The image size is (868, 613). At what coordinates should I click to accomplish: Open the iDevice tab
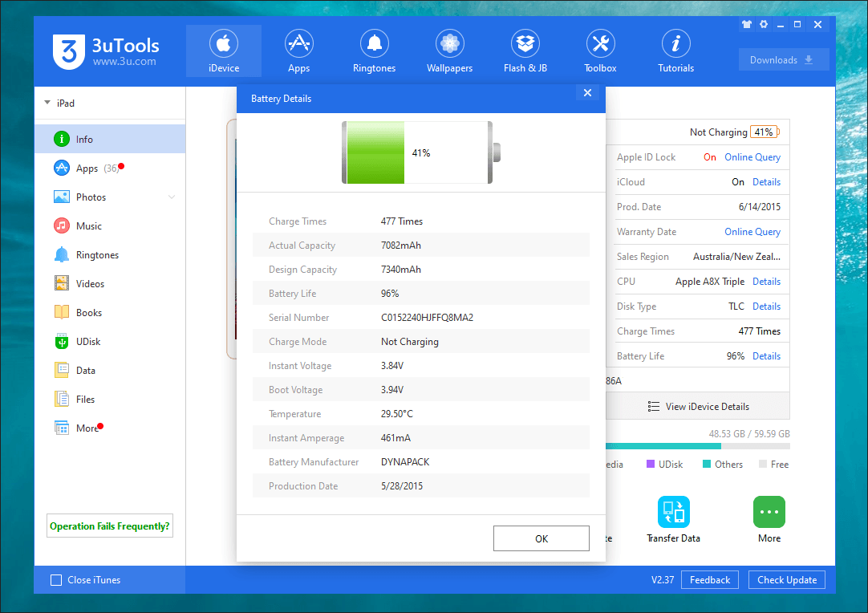click(x=224, y=51)
